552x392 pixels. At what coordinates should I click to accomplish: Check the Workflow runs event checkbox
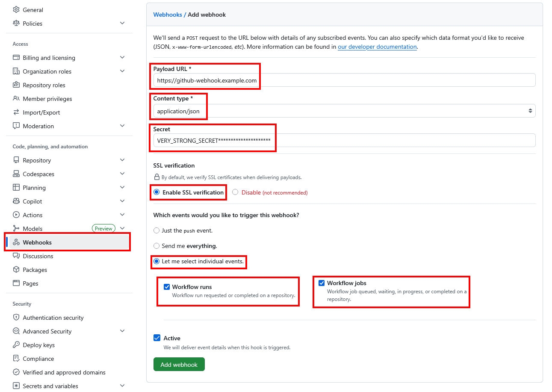(x=167, y=287)
